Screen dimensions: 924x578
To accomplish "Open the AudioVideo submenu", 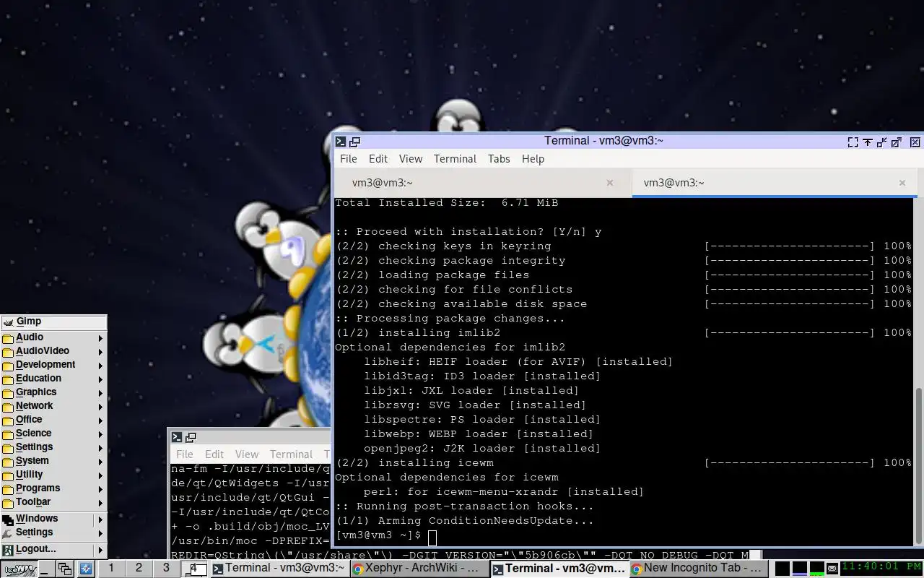I will pyautogui.click(x=54, y=351).
